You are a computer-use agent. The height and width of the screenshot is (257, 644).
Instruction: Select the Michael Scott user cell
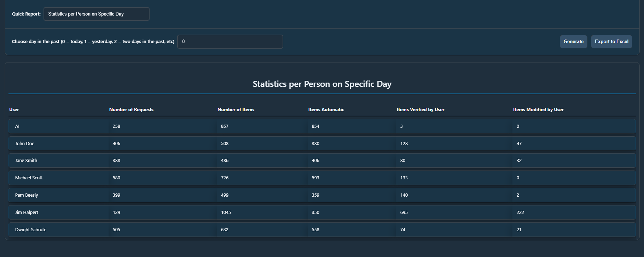point(29,178)
